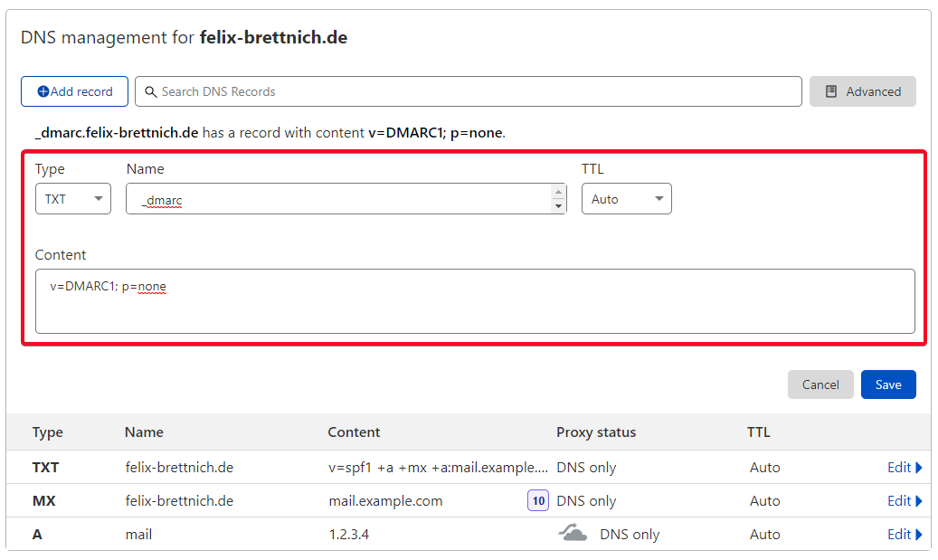This screenshot has width=938, height=560.
Task: Click the arrow beside the TXT row Edit
Action: coord(919,467)
